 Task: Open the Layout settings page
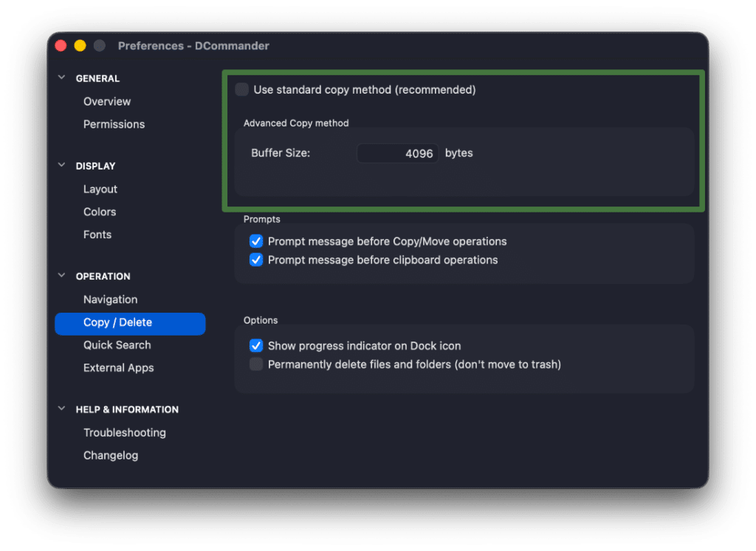point(100,189)
